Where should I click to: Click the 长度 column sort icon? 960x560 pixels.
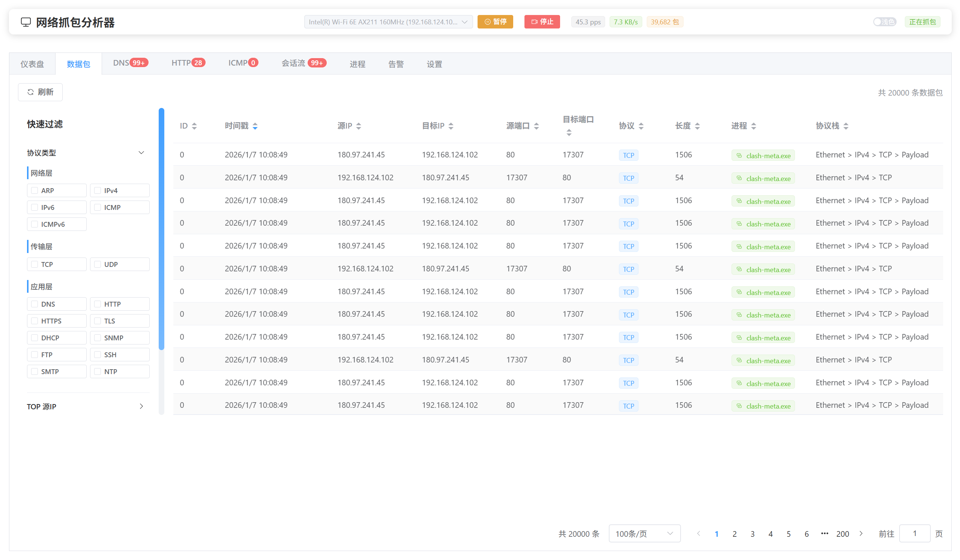tap(697, 126)
